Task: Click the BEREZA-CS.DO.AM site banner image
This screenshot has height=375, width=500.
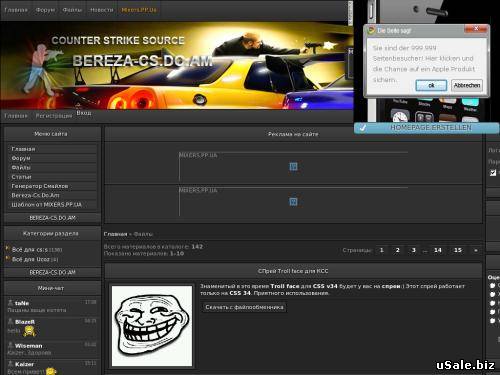Action: [177, 65]
